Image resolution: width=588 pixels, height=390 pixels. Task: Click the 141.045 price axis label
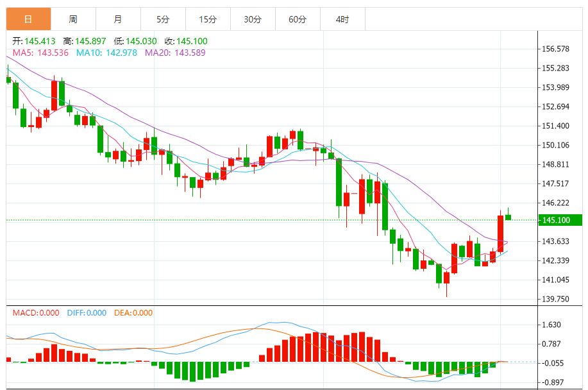tap(555, 280)
